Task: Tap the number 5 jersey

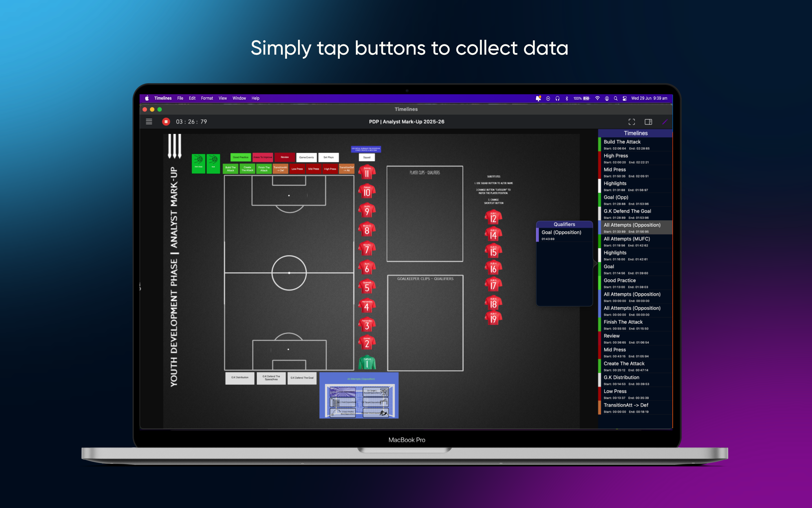Action: (367, 286)
